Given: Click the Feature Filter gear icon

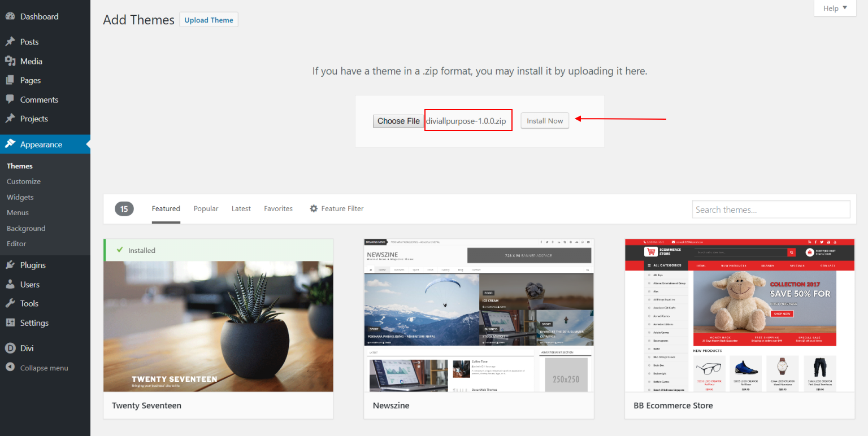Looking at the screenshot, I should click(314, 208).
